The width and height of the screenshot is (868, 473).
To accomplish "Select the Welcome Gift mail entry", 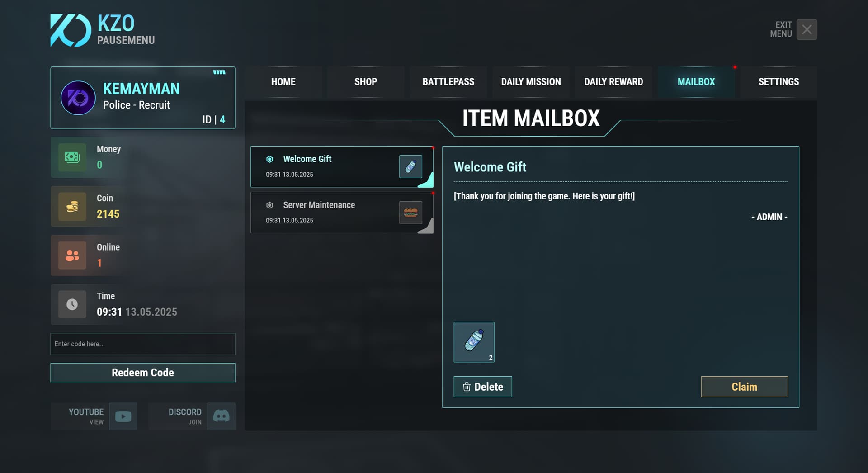I will (342, 166).
